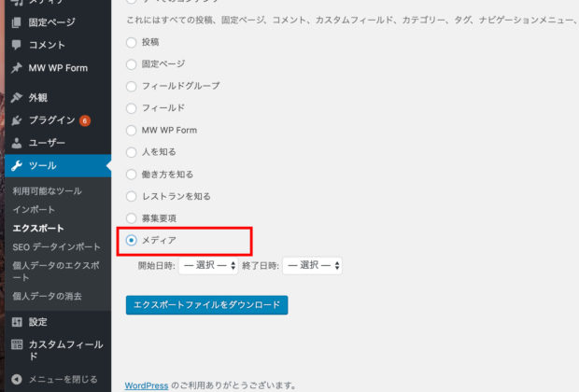
Task: Click エクスポートファイルをダウンロード button
Action: point(206,305)
